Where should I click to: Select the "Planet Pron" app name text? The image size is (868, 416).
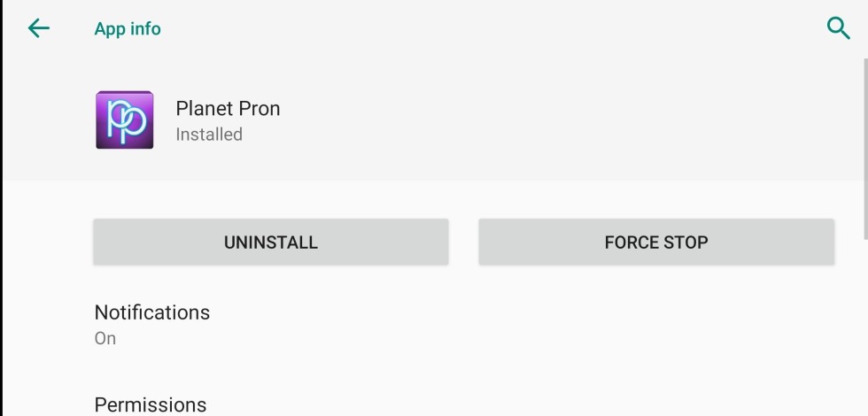pyautogui.click(x=228, y=109)
